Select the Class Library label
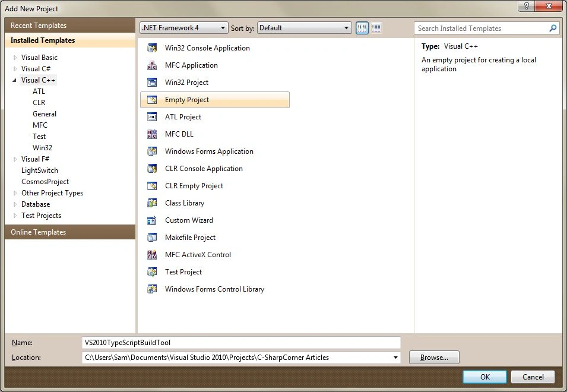The height and width of the screenshot is (392, 567). pos(185,203)
